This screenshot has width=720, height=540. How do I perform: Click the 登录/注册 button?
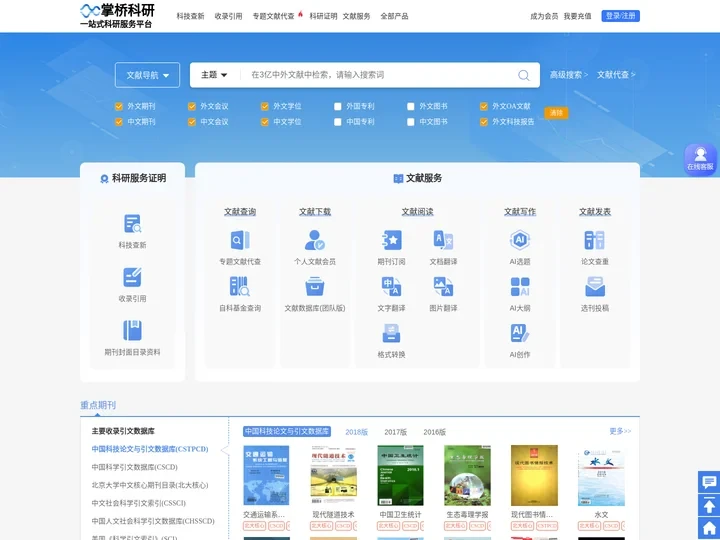tap(620, 16)
